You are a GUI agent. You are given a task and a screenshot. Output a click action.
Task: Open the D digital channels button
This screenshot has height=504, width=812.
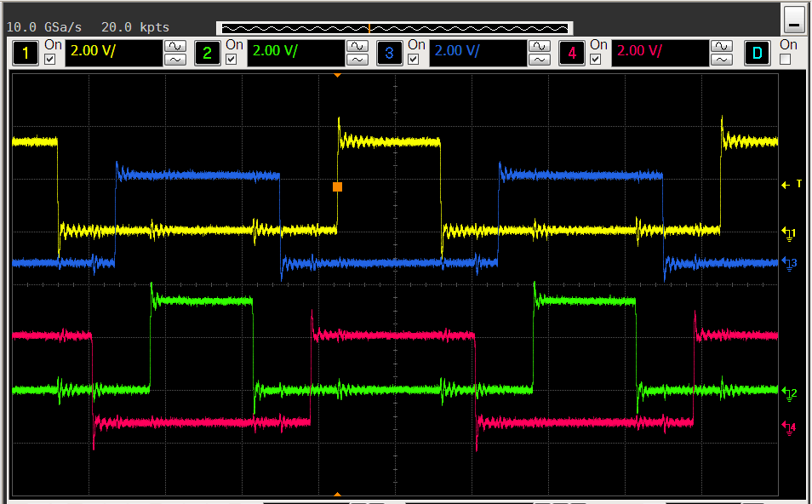click(x=757, y=53)
